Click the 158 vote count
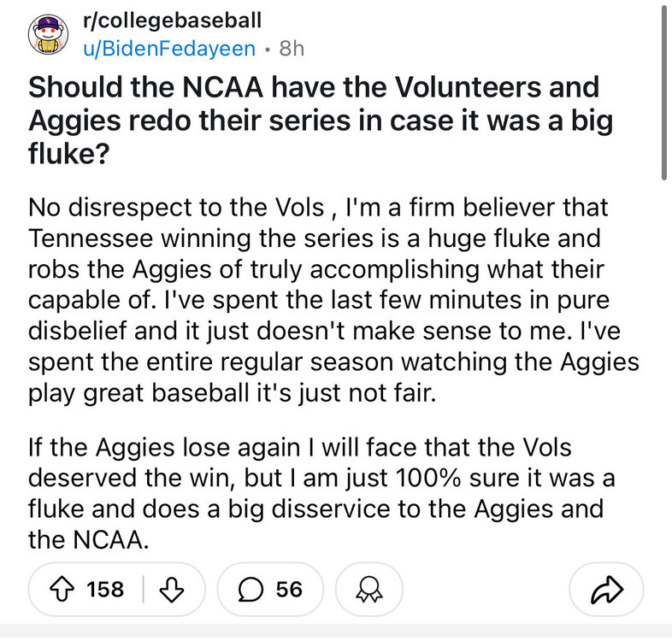Image resolution: width=672 pixels, height=641 pixels. point(105,589)
